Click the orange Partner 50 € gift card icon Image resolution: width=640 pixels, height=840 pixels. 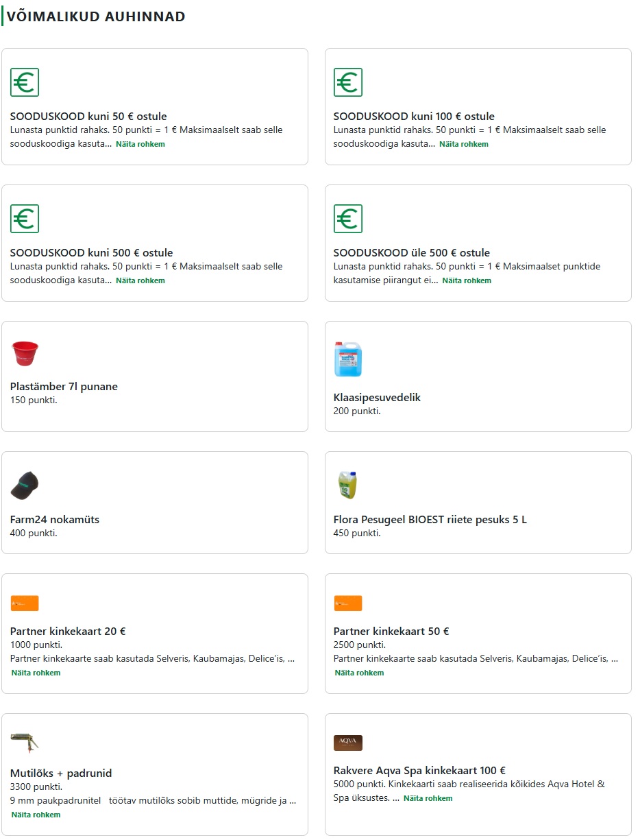tap(347, 603)
